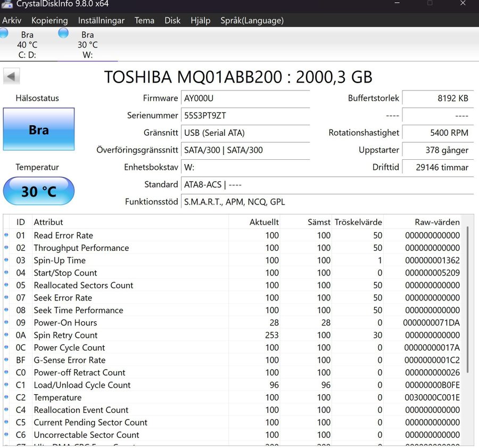This screenshot has width=479, height=448.
Task: Click the status dot for G-Sense Error Rate
Action: 6,360
